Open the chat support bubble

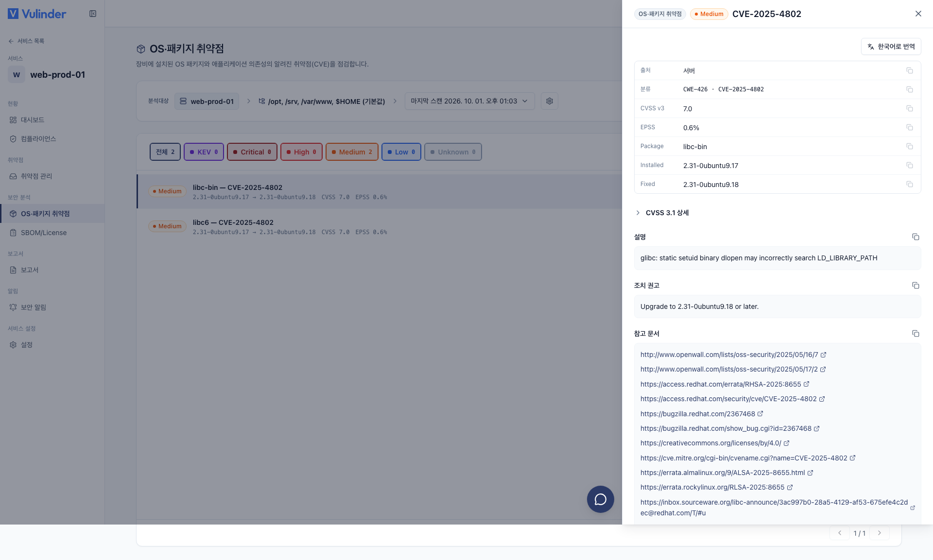click(601, 499)
